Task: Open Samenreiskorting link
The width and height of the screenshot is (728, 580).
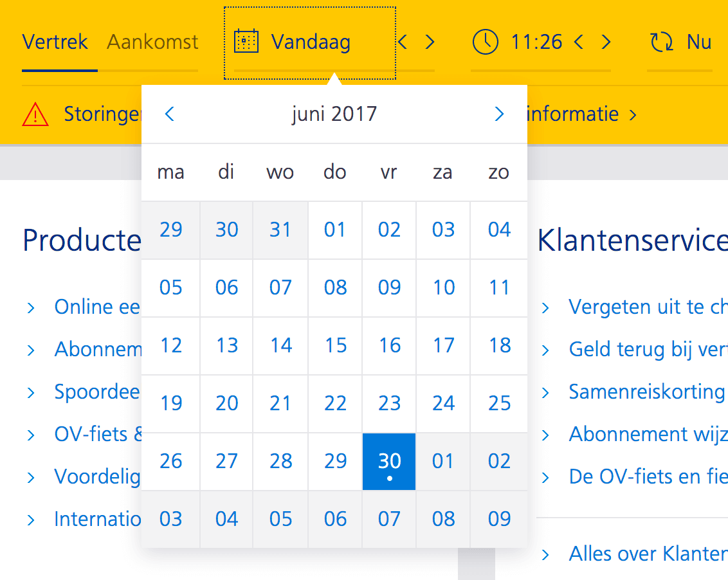Action: [x=646, y=392]
